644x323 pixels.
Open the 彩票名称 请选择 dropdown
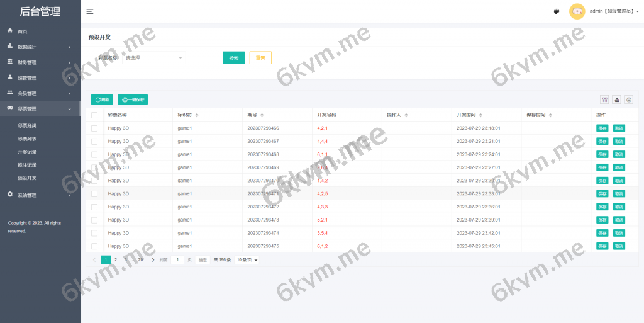pos(154,58)
